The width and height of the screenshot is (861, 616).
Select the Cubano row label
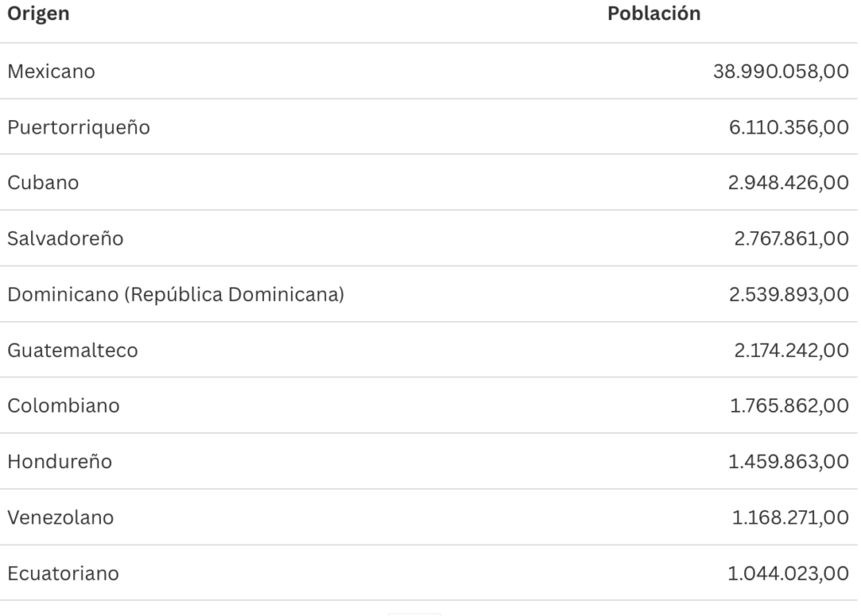pyautogui.click(x=43, y=182)
